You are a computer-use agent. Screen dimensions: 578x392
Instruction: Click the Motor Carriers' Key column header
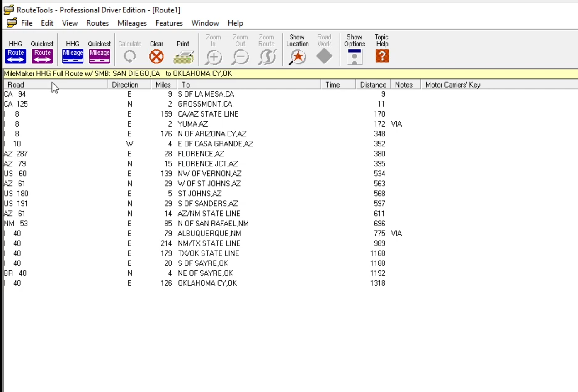click(499, 85)
